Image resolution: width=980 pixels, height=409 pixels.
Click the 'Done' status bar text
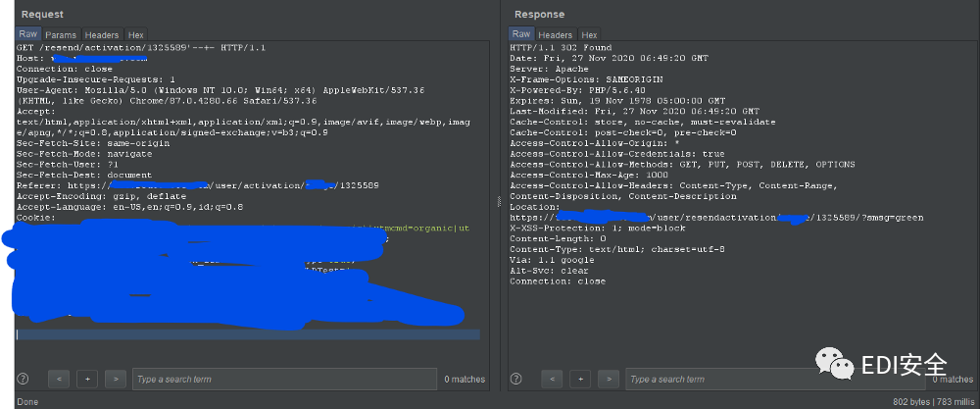(27, 401)
